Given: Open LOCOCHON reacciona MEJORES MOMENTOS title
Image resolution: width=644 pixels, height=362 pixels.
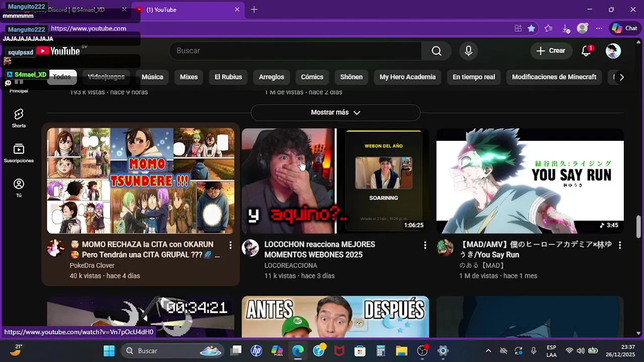Looking at the screenshot, I should [320, 249].
